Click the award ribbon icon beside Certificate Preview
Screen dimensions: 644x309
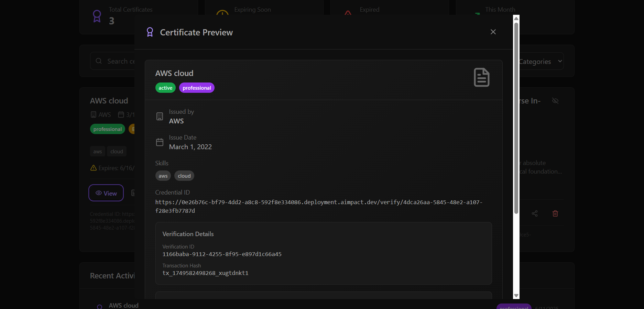(x=150, y=32)
